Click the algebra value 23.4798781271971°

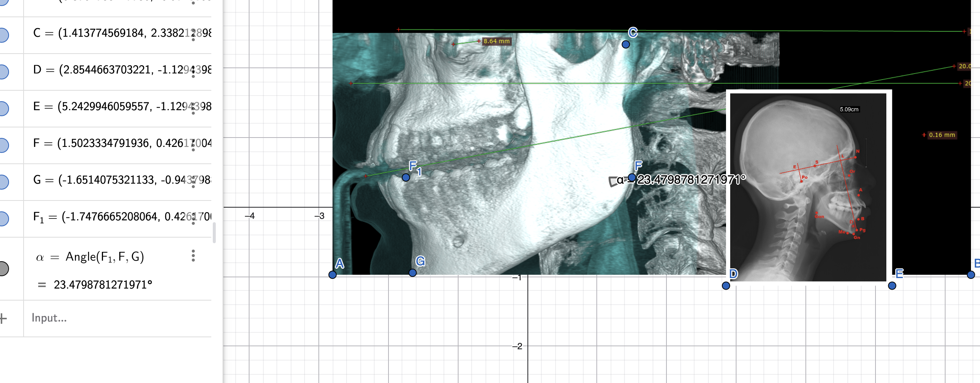pyautogui.click(x=103, y=285)
